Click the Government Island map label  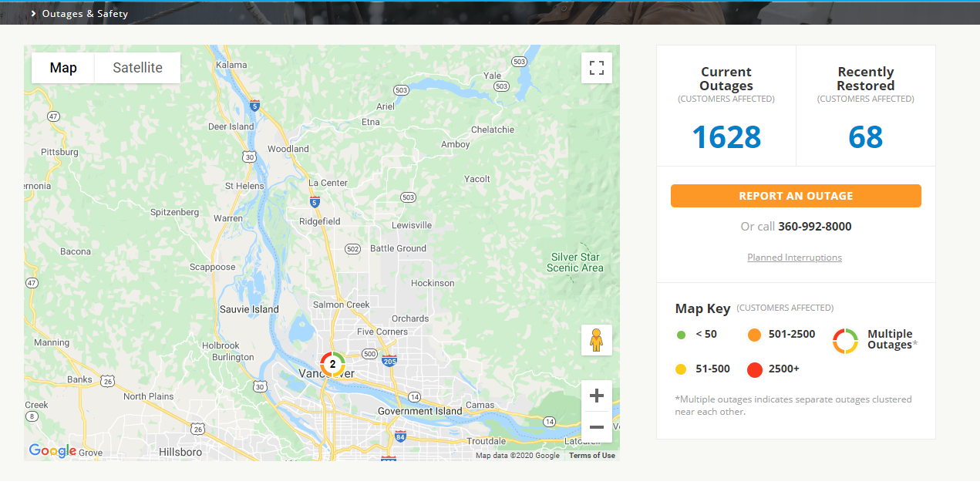(x=420, y=411)
